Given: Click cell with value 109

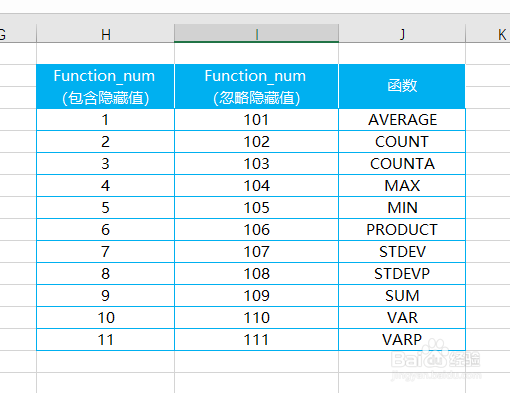Looking at the screenshot, I should [256, 296].
